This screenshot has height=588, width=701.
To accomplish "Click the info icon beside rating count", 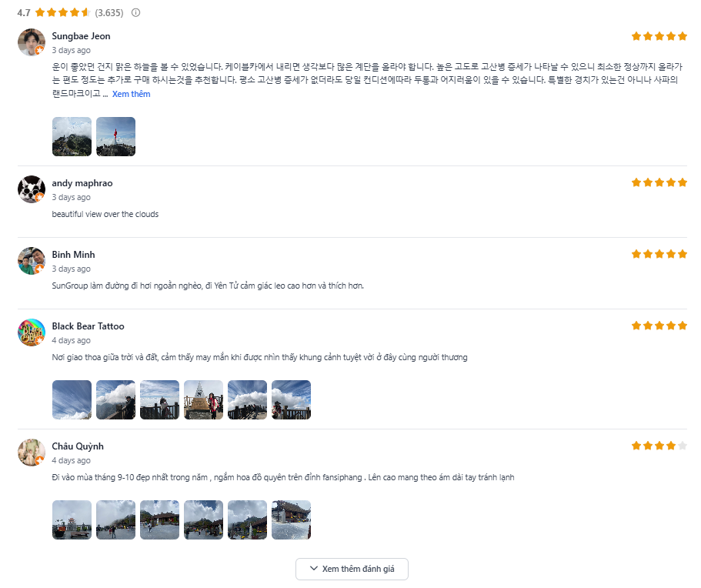I will pos(136,13).
